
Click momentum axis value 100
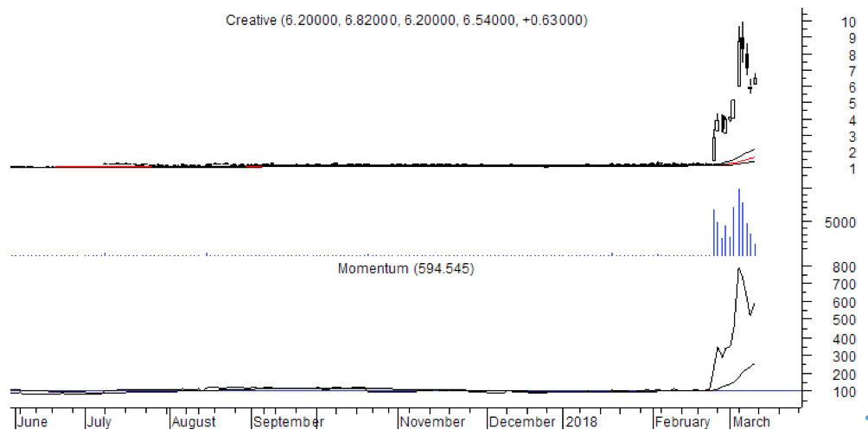click(x=846, y=392)
